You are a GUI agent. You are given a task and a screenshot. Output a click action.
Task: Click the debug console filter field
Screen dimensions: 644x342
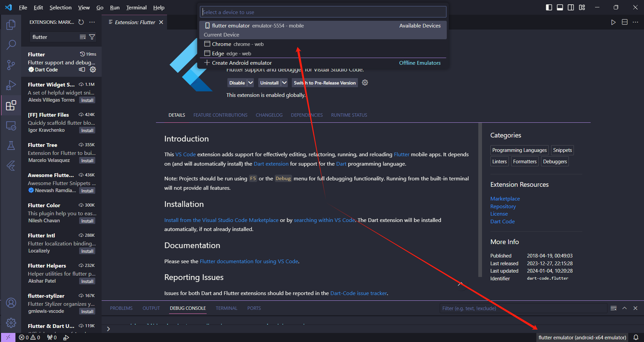coord(523,308)
